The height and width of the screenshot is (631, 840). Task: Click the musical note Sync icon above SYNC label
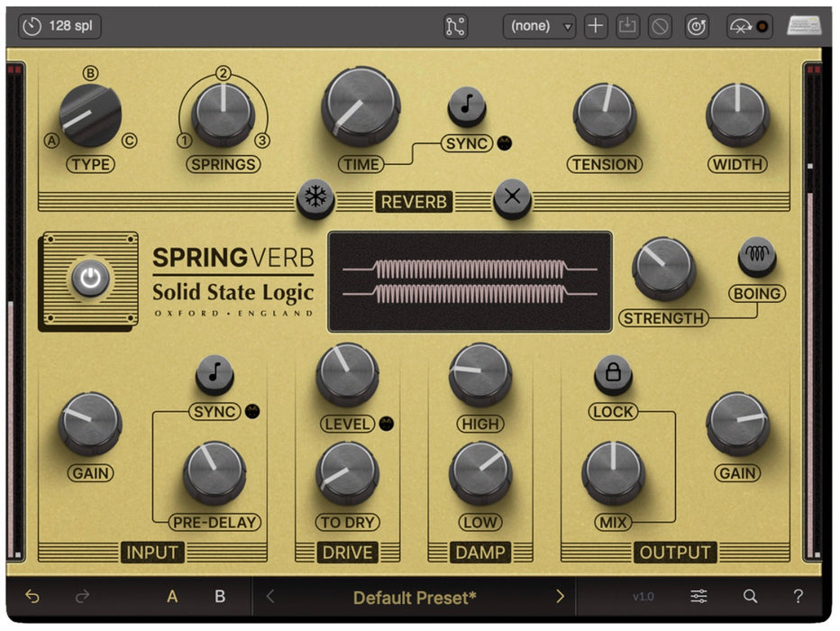(468, 105)
